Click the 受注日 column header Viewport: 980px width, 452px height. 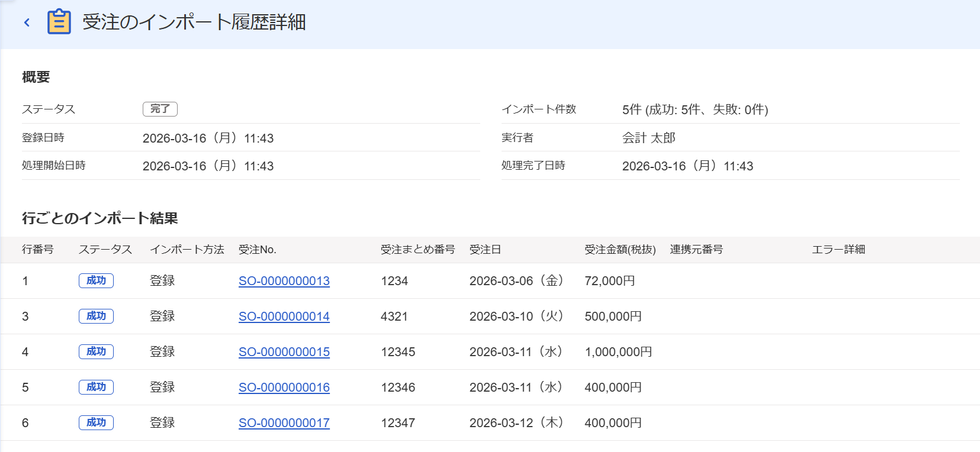(486, 250)
